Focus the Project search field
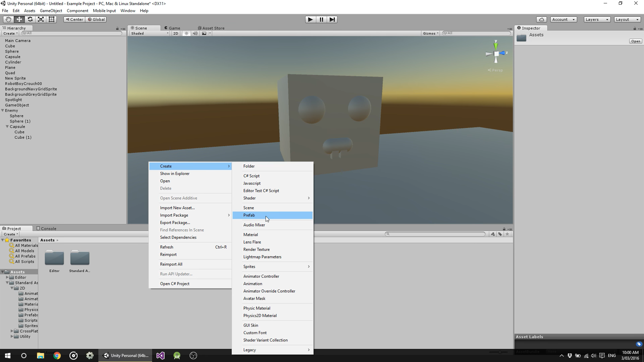644x362 pixels. [435, 234]
